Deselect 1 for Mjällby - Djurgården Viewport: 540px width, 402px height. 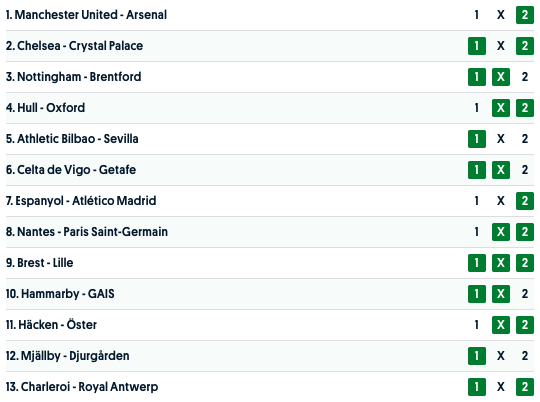point(477,356)
